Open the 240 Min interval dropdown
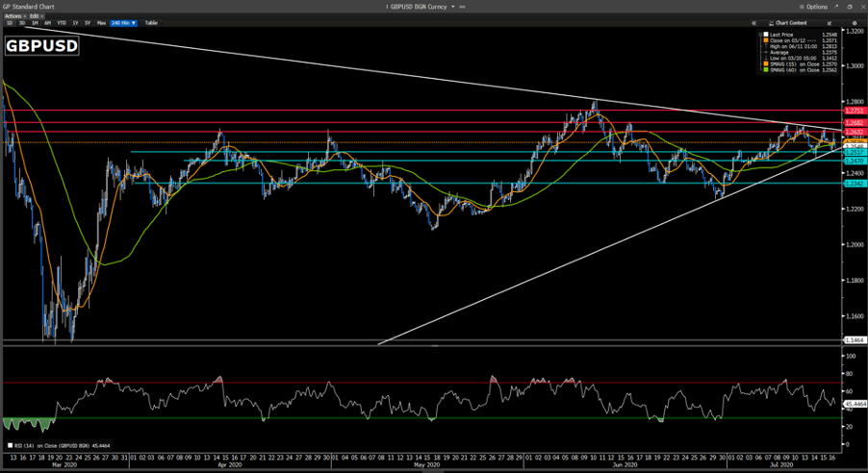The height and width of the screenshot is (473, 868). (123, 23)
